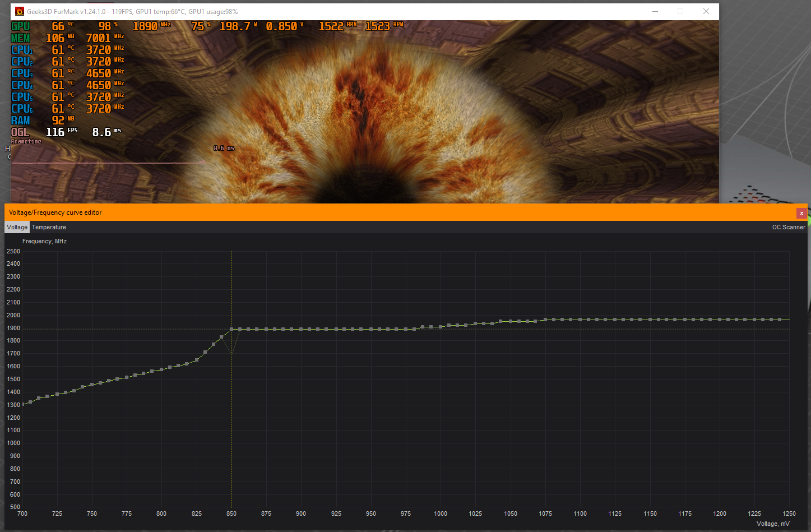The image size is (811, 532).
Task: Close the Voltage/Frequency curve editor window
Action: (801, 213)
